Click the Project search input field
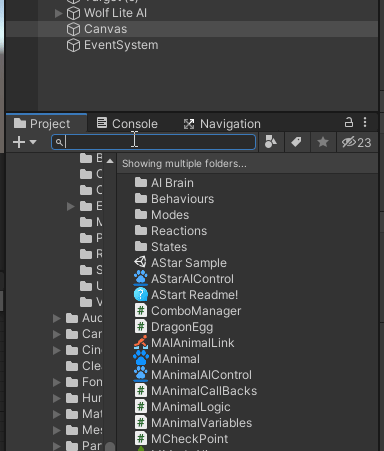This screenshot has height=451, width=384. (x=154, y=142)
